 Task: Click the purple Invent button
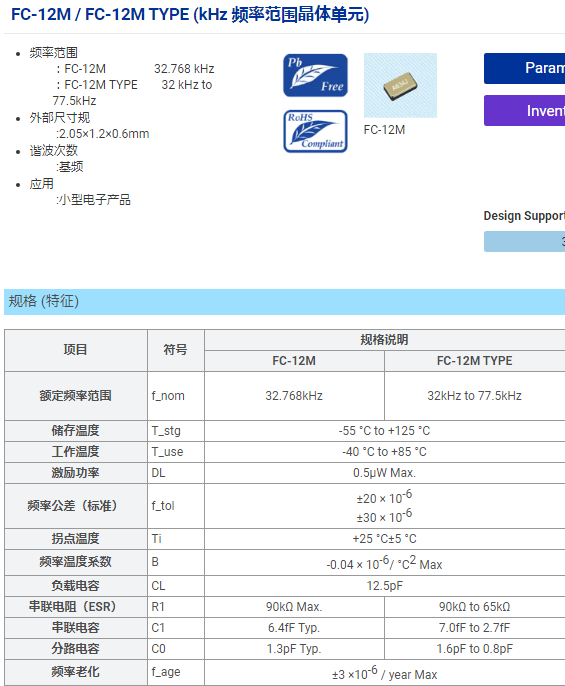pyautogui.click(x=524, y=111)
